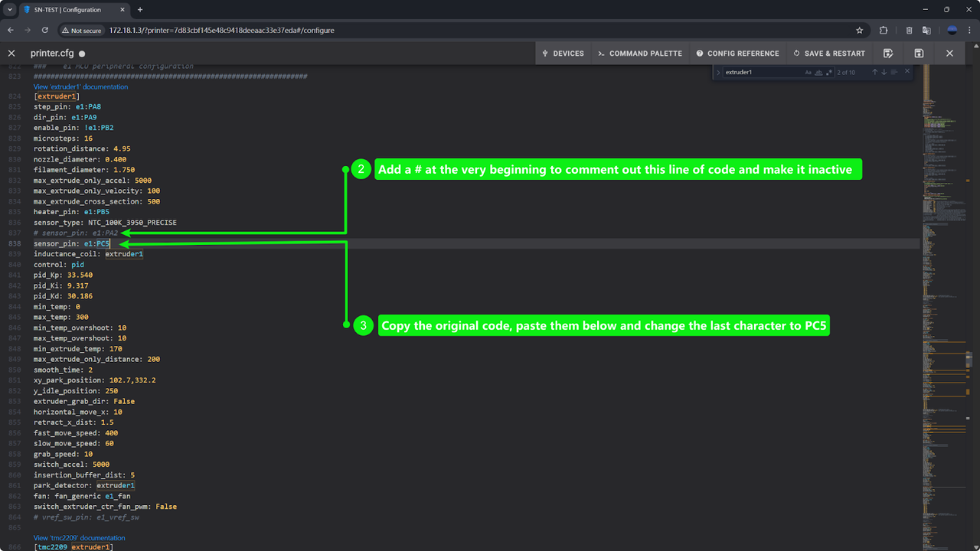980x551 pixels.
Task: Toggle Use Regular Expression in search
Action: click(828, 72)
